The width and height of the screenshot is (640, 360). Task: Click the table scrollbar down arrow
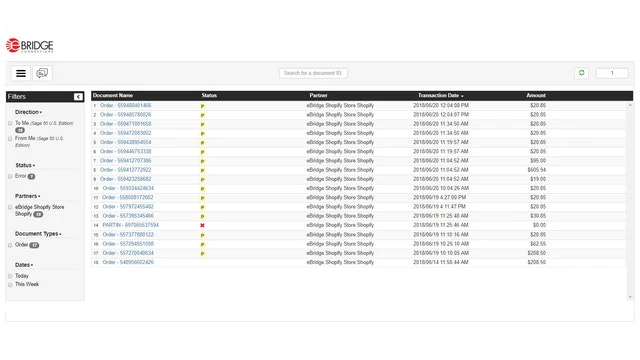pos(630,297)
